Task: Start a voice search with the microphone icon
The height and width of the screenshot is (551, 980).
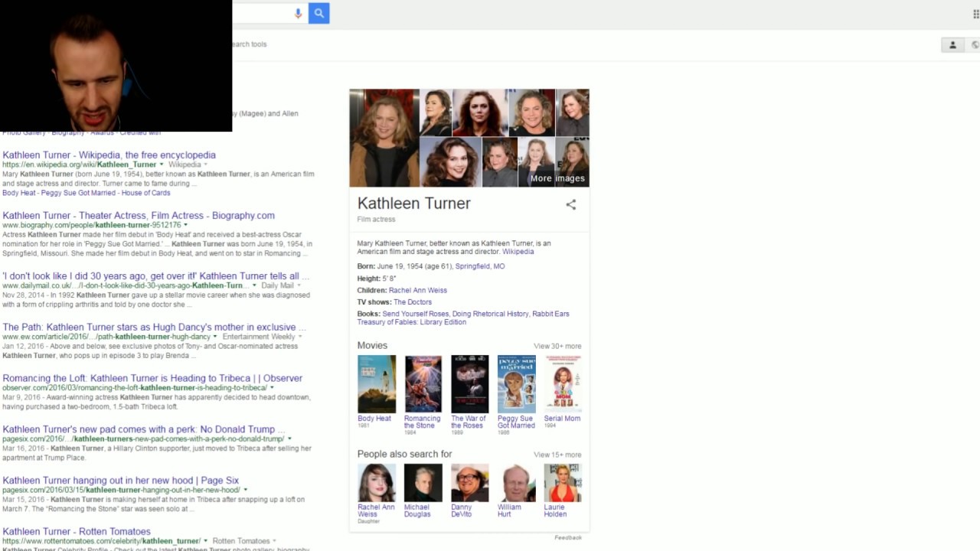Action: point(299,13)
